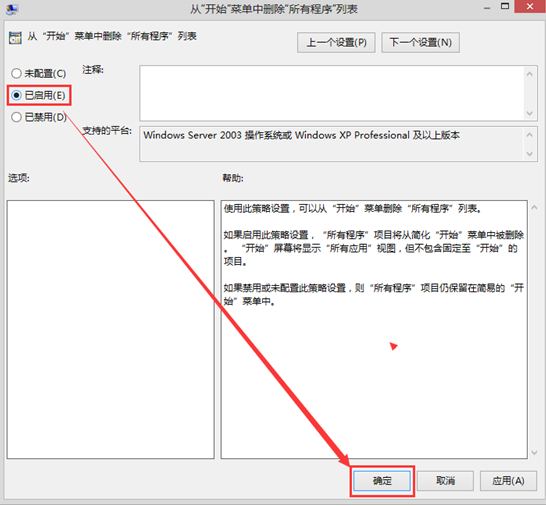Image resolution: width=546 pixels, height=506 pixels.
Task: Click comment box scroll down arrow
Action: click(530, 113)
